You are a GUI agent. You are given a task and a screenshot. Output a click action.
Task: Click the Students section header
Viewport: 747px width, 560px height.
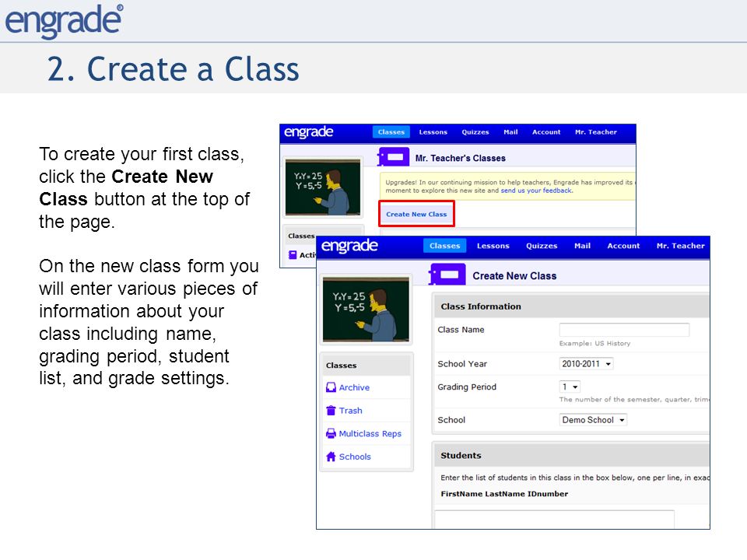[x=571, y=455]
